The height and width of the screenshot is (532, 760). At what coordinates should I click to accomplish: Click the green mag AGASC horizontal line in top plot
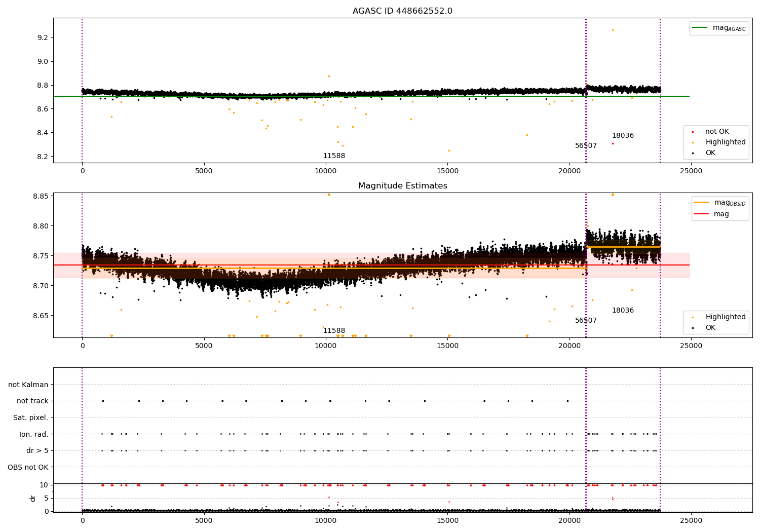tap(371, 96)
